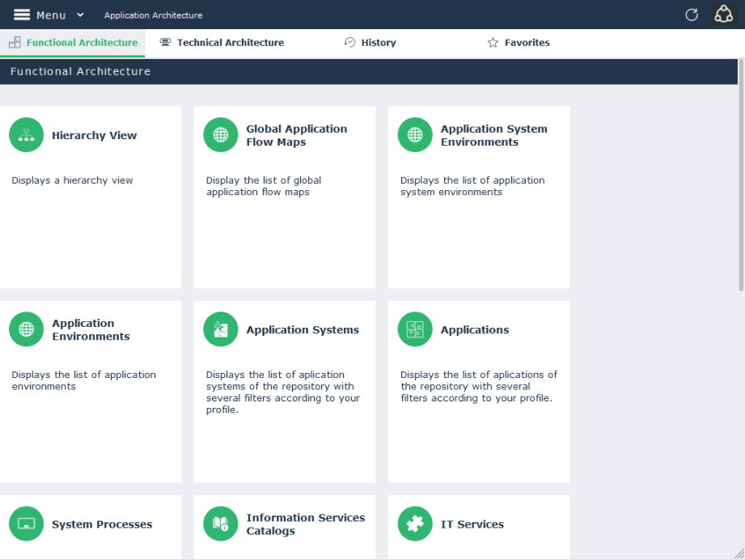Click the IT Services puzzle piece icon

click(x=415, y=524)
